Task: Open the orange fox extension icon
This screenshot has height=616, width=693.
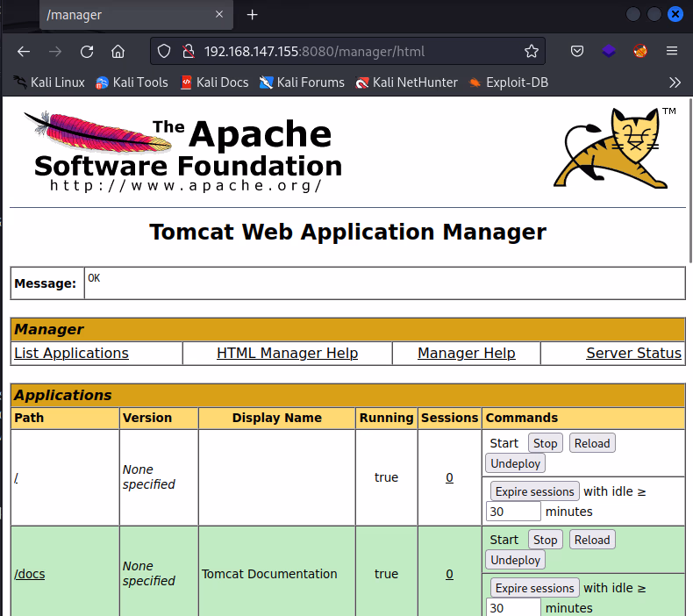Action: [640, 51]
